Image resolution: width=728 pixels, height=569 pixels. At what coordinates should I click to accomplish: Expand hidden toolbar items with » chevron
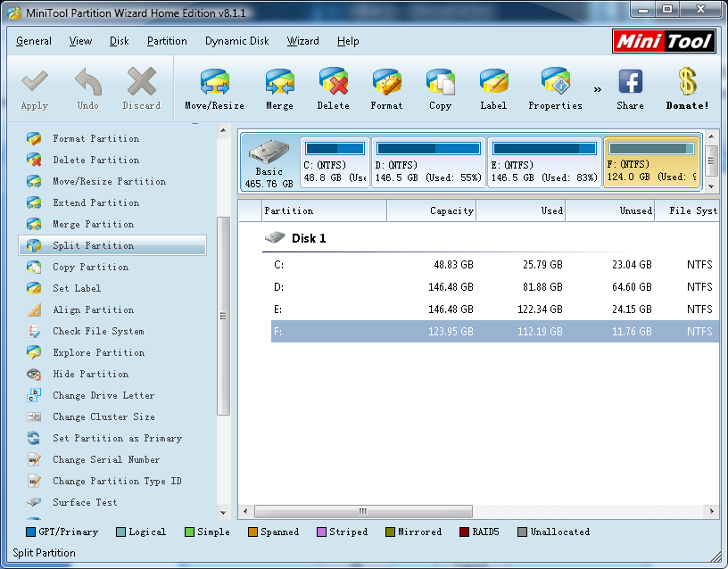point(598,89)
